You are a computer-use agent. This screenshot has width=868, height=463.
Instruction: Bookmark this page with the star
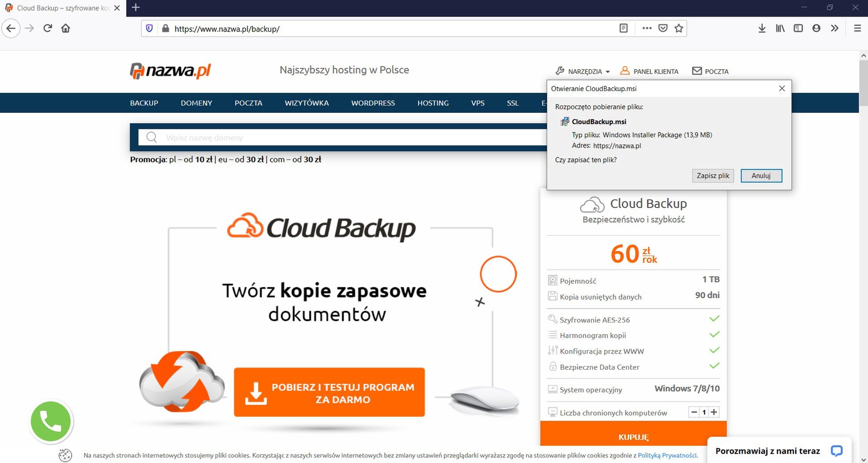679,29
